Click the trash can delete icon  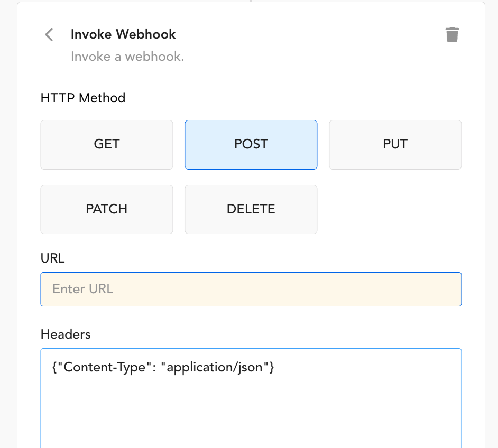[x=452, y=35]
